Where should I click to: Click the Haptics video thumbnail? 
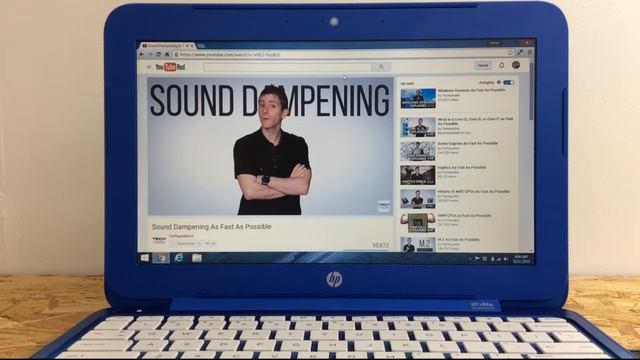[x=418, y=175]
